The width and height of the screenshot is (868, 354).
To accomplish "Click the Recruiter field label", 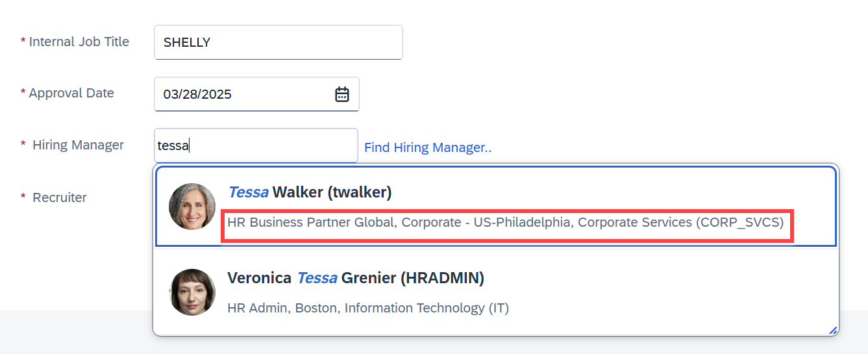I will click(60, 197).
